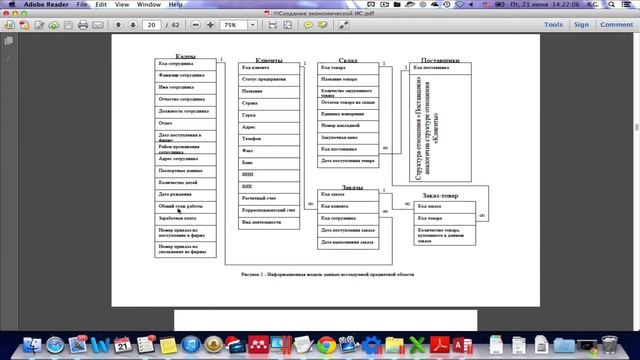Open Finder from the dock

point(32,345)
